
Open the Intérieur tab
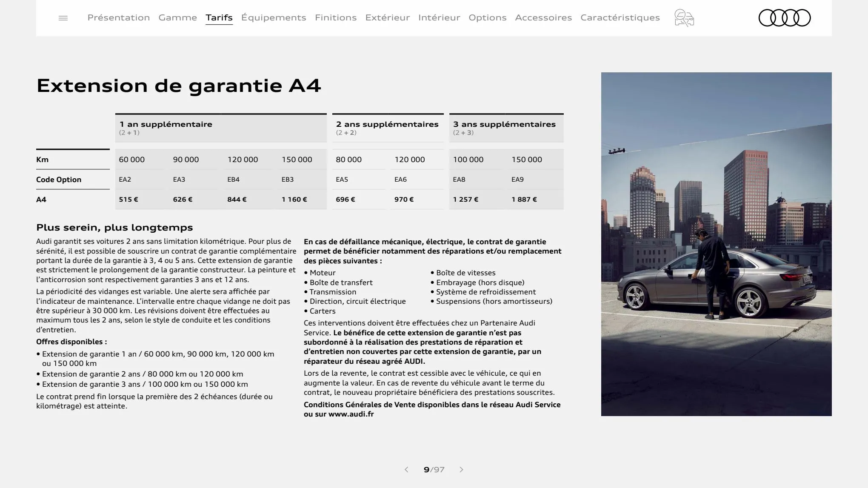tap(439, 17)
